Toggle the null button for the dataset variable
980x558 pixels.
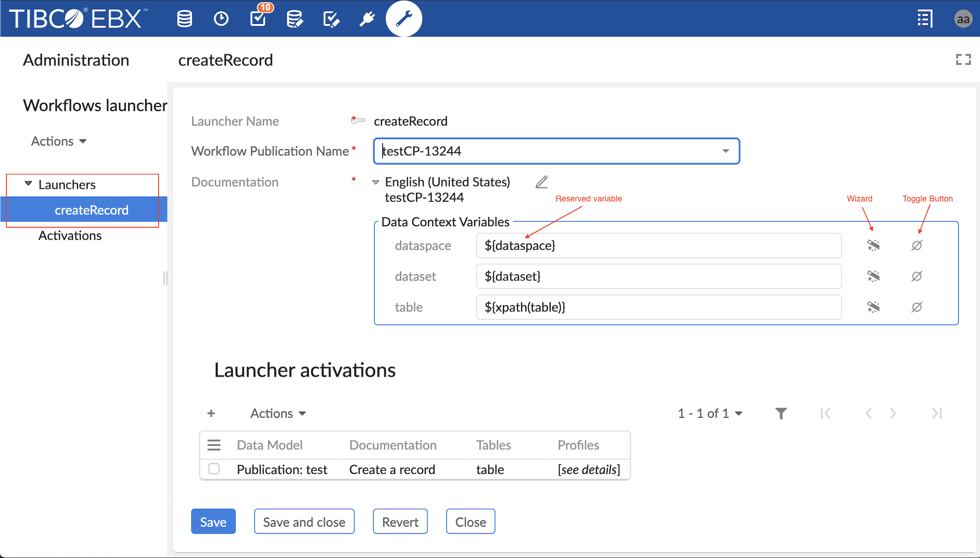[x=916, y=276]
